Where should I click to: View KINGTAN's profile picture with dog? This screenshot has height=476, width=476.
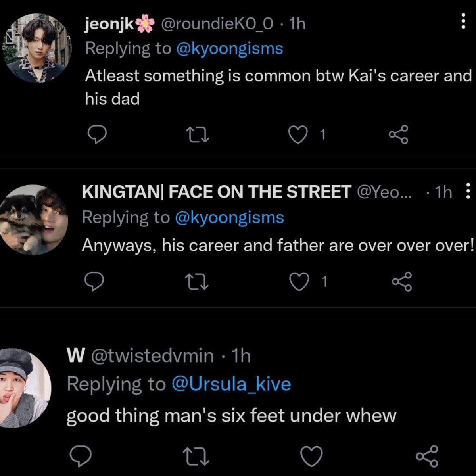point(34,220)
